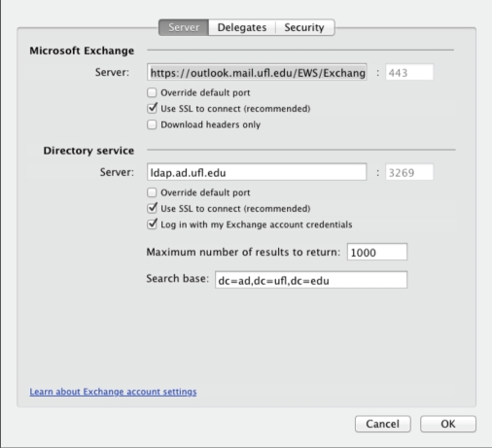Viewport: 492px width, 448px height.
Task: Click the Search base text field
Action: (x=311, y=280)
